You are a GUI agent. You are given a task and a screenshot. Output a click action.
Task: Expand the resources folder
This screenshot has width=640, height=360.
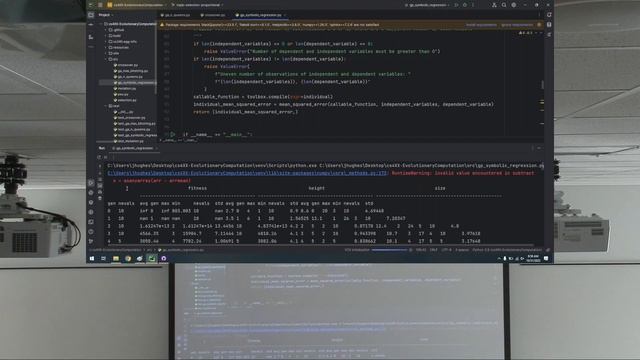pyautogui.click(x=106, y=47)
